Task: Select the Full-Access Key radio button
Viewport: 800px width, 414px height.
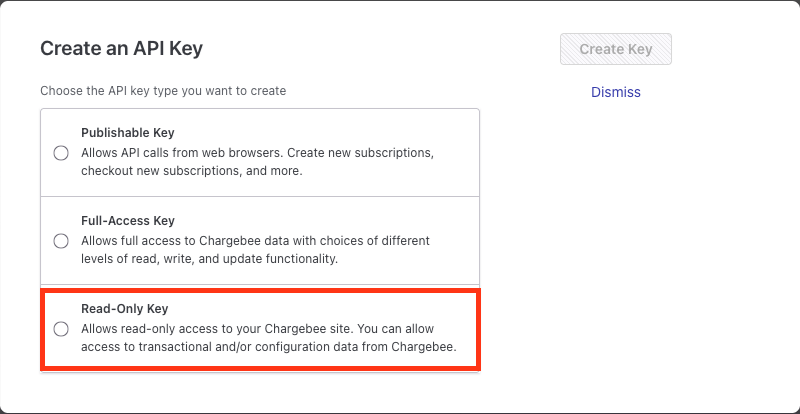Action: pos(61,241)
